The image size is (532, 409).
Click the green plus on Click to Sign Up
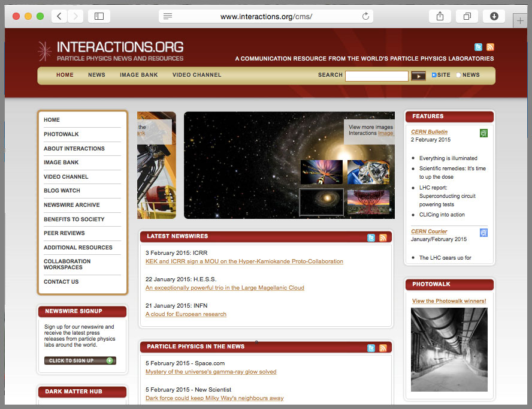click(110, 360)
